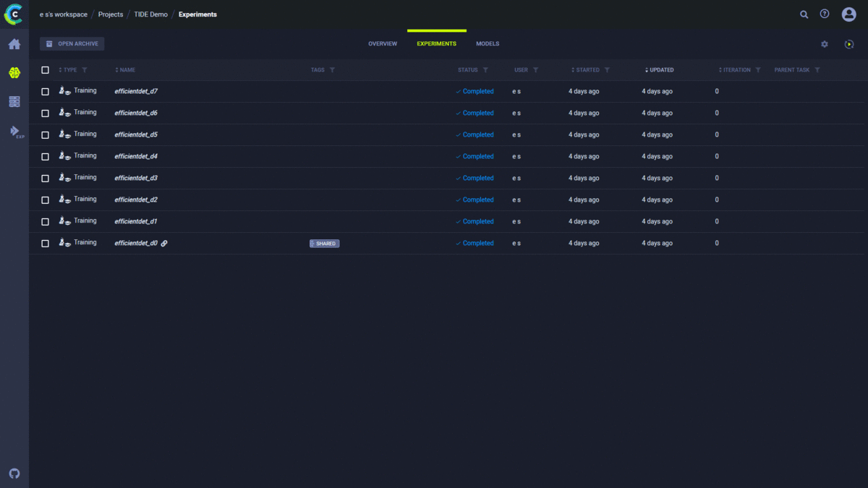Click the Started cell of efficientdet_d7
This screenshot has height=488, width=868.
[x=584, y=92]
